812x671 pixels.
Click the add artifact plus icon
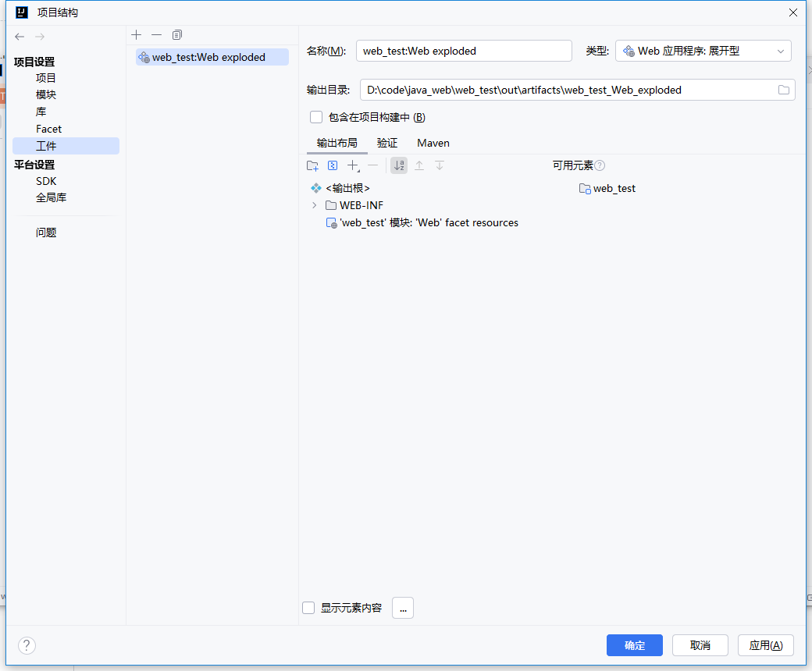click(x=137, y=35)
